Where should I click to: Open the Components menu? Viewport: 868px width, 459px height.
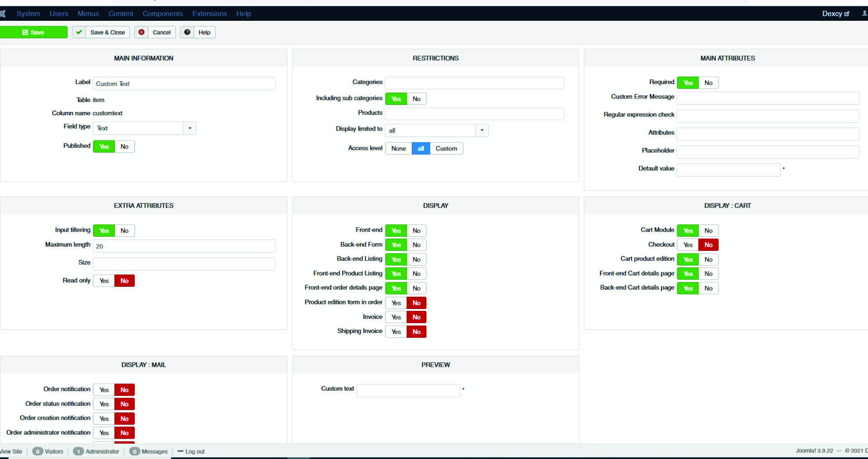click(163, 14)
